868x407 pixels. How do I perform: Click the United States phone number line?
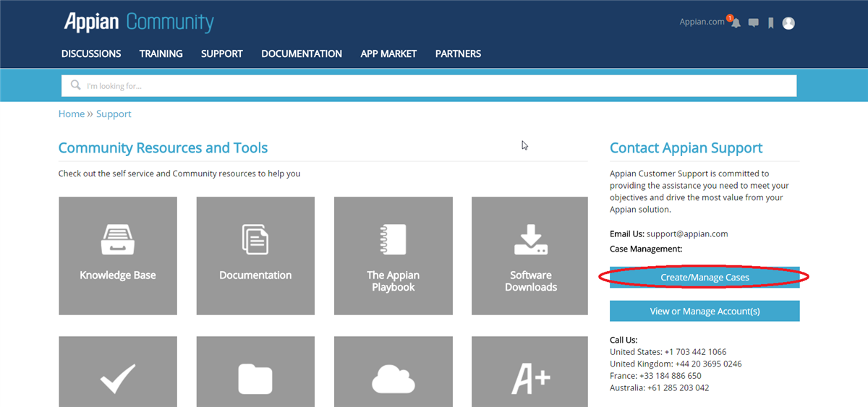[x=668, y=352]
